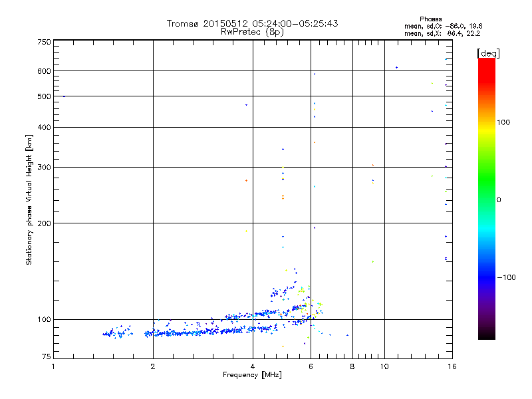Screen dimensions: 532x399
Task: Click the y-axis tick label '500'
Action: tap(44, 96)
